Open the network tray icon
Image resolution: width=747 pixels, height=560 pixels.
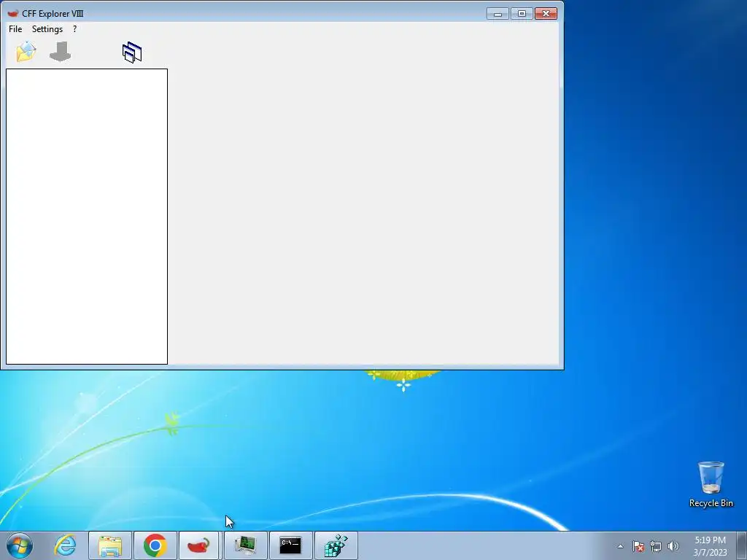point(656,546)
